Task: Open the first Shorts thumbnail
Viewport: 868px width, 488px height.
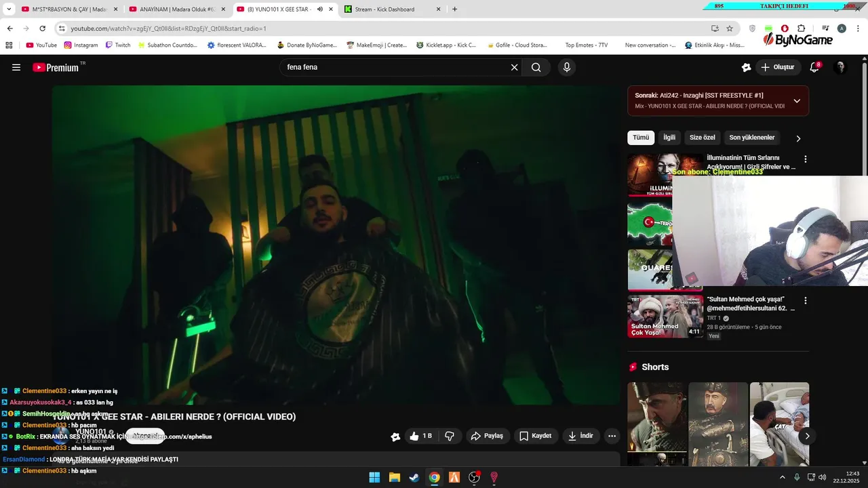Action: pyautogui.click(x=657, y=424)
